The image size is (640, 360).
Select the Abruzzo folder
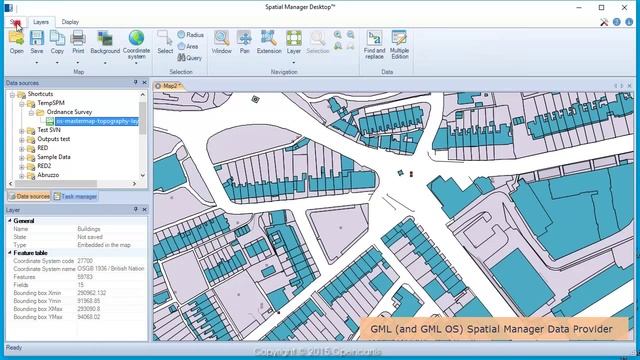[48, 175]
